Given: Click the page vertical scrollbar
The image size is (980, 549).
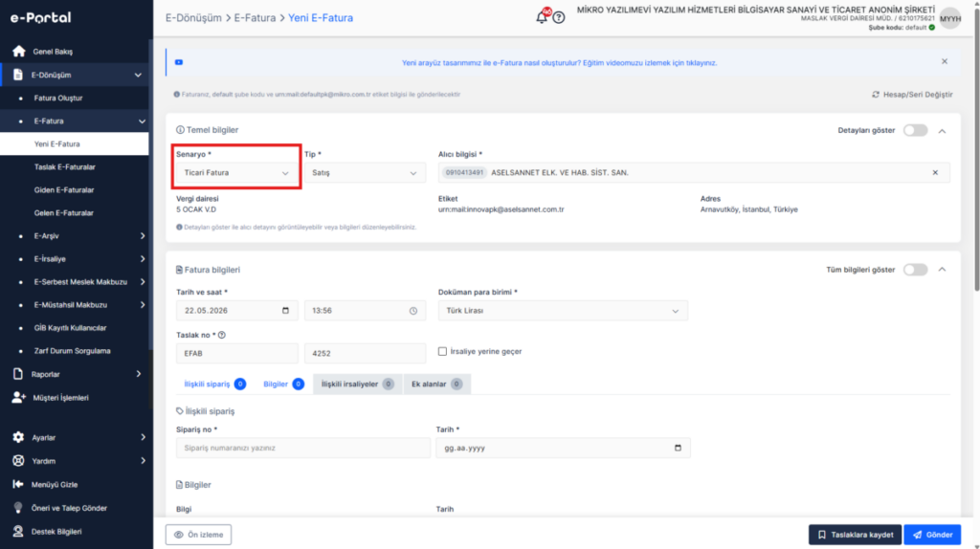Looking at the screenshot, I should point(976,274).
